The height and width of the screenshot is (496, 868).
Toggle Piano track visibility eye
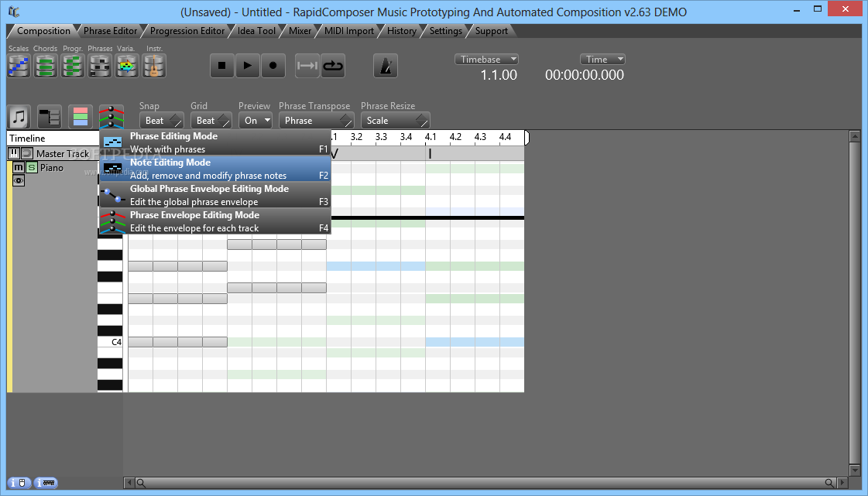19,181
